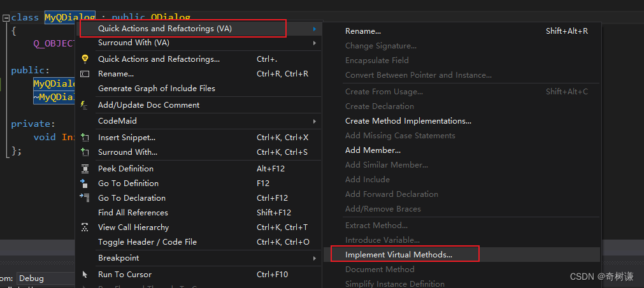Choose Implement Virtual Methods...
Screen dimensions: 644x288
462,255
